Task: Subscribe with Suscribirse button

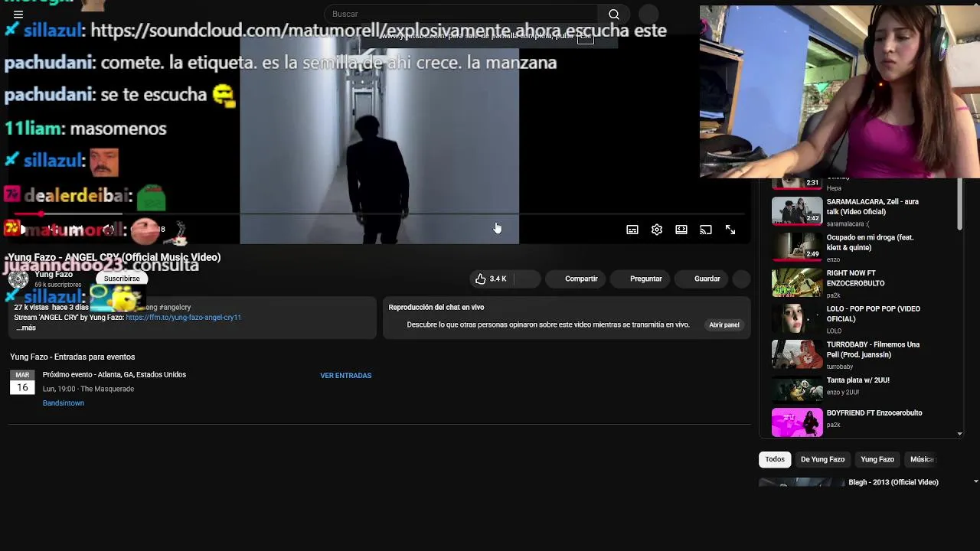Action: click(x=122, y=279)
